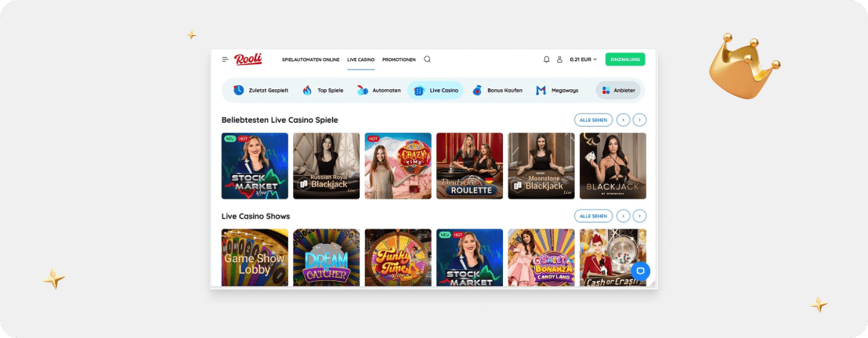Select the Megaways category

[x=557, y=90]
